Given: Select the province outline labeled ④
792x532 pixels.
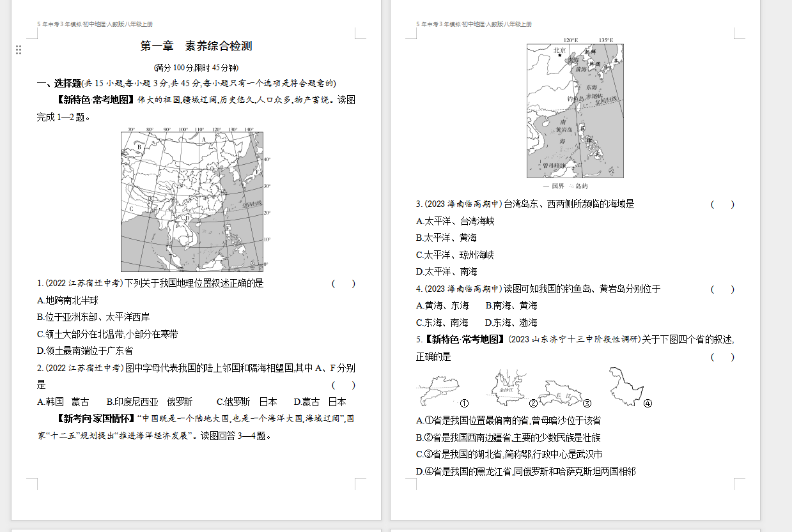Looking at the screenshot, I should [x=625, y=385].
